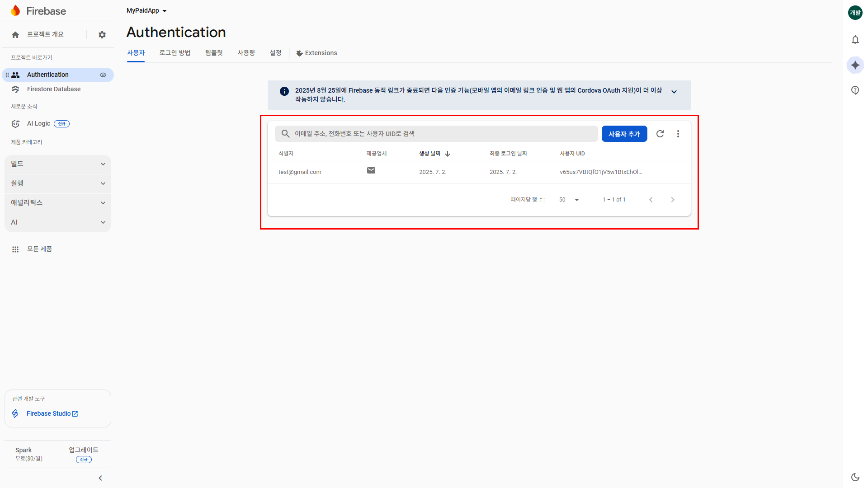Viewport: 868px width, 488px height.
Task: Expand the Dynamic Links notice banner
Action: pyautogui.click(x=674, y=92)
